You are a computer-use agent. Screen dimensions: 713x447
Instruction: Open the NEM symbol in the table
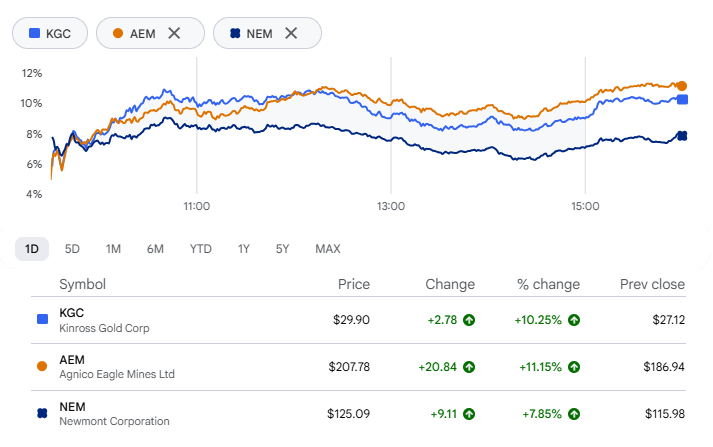coord(72,407)
